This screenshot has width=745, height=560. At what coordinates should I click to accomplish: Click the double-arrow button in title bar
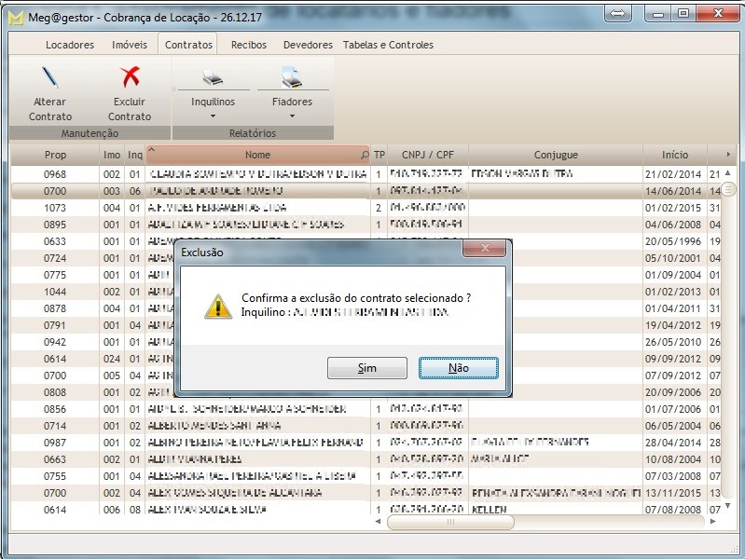click(617, 13)
